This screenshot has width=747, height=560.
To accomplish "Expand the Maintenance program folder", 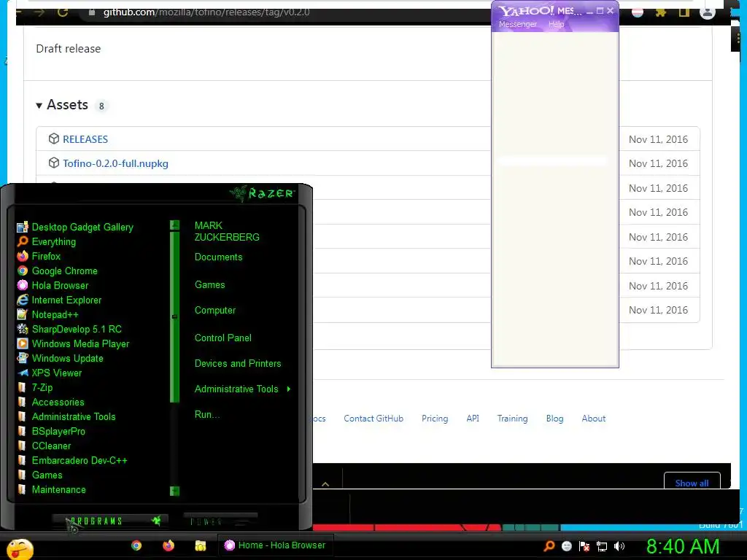I will [52, 489].
